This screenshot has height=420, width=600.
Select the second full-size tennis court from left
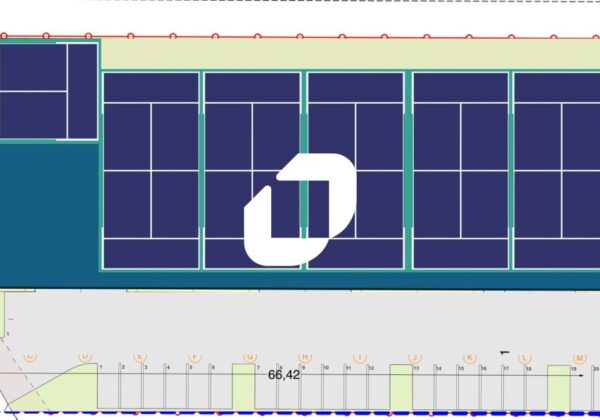pyautogui.click(x=252, y=170)
